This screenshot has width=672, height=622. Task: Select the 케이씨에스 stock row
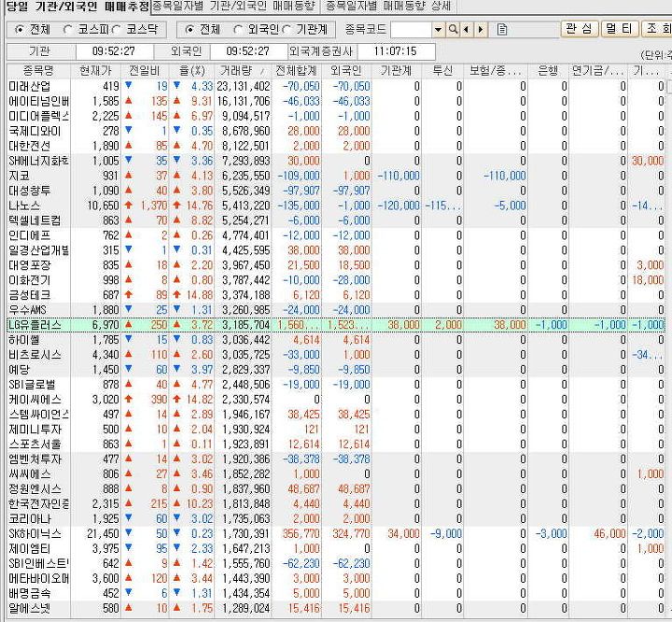pyautogui.click(x=336, y=400)
